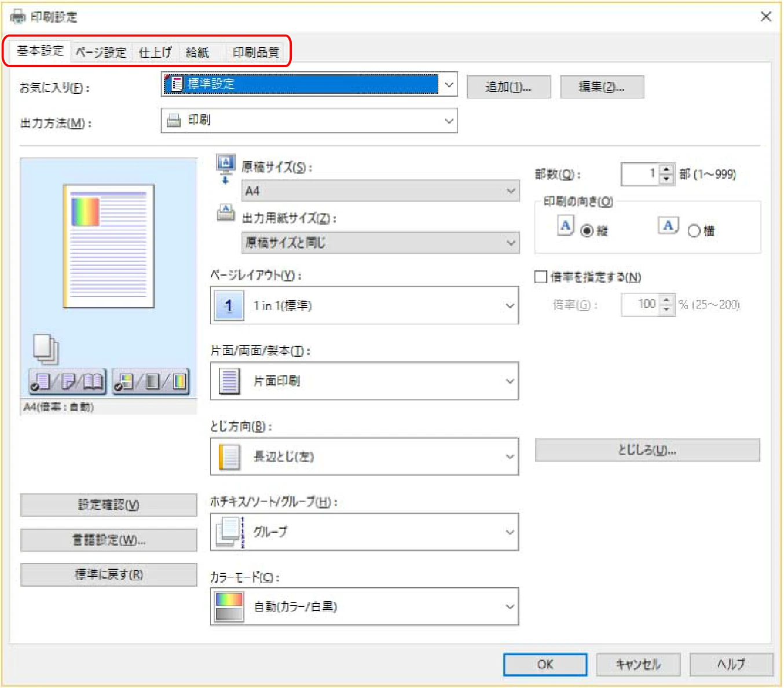
Task: Expand the とじ方向 dropdown showing 長辺とじ(左)
Action: click(x=364, y=456)
